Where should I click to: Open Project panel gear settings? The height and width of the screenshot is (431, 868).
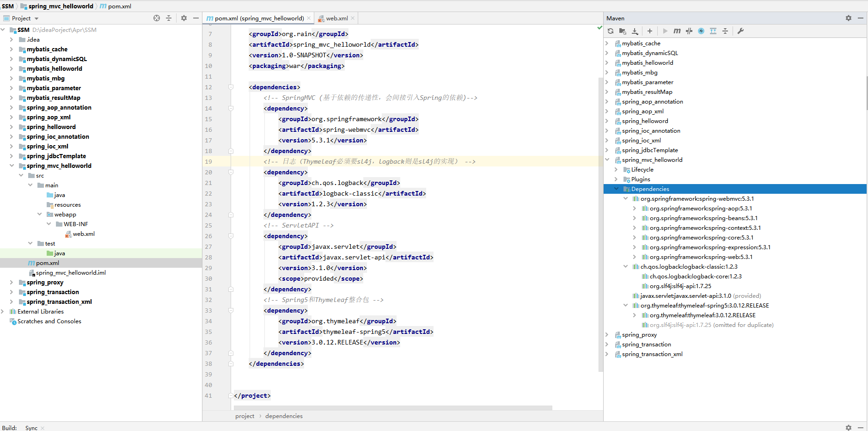[184, 18]
